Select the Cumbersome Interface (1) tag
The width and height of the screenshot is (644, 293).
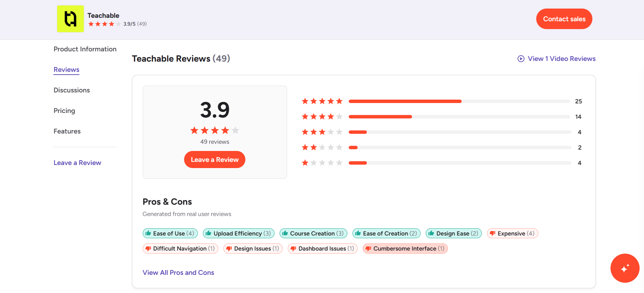pos(405,249)
